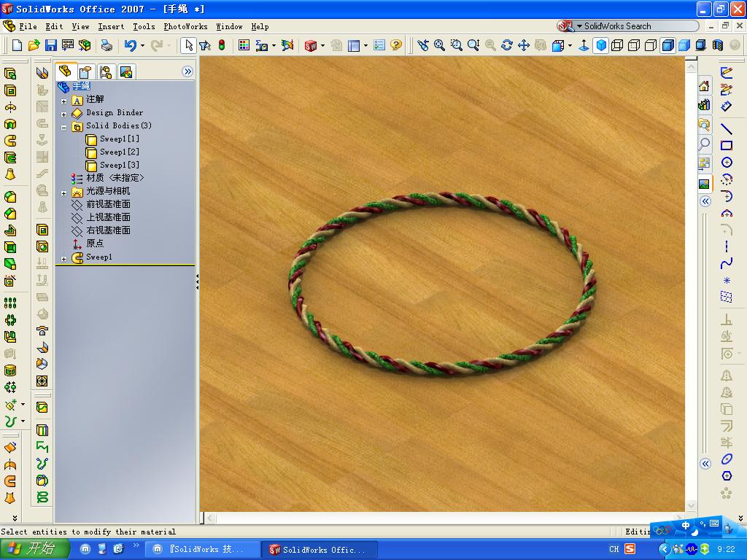The height and width of the screenshot is (560, 747).
Task: Click the Sketch tool icon
Action: coord(726,73)
